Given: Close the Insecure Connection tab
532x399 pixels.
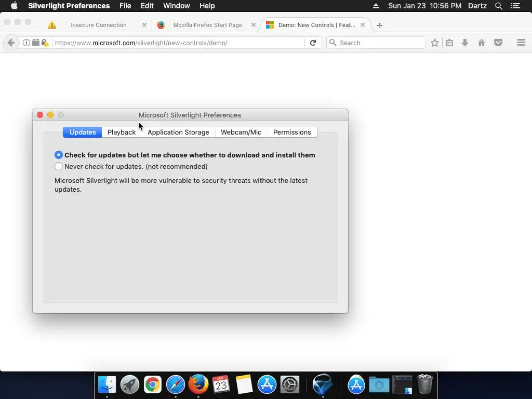Looking at the screenshot, I should pyautogui.click(x=144, y=25).
